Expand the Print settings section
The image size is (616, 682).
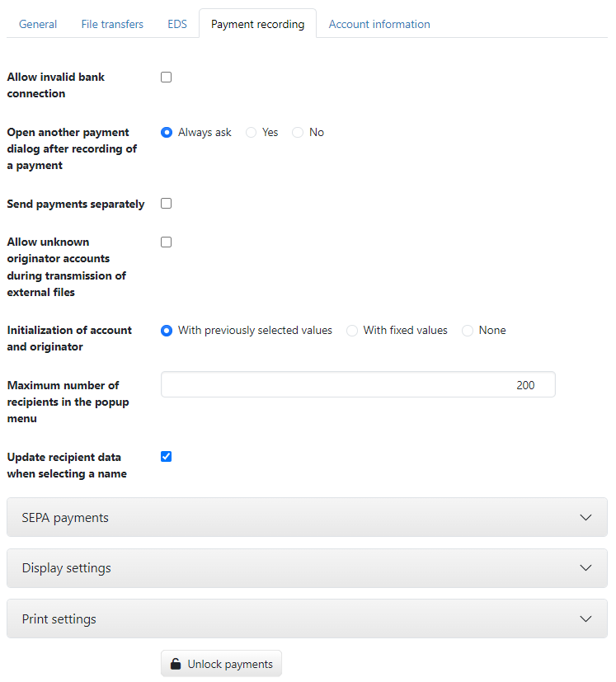point(307,619)
